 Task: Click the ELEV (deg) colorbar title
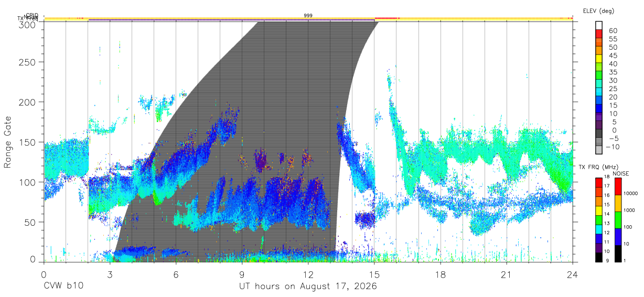pyautogui.click(x=598, y=11)
